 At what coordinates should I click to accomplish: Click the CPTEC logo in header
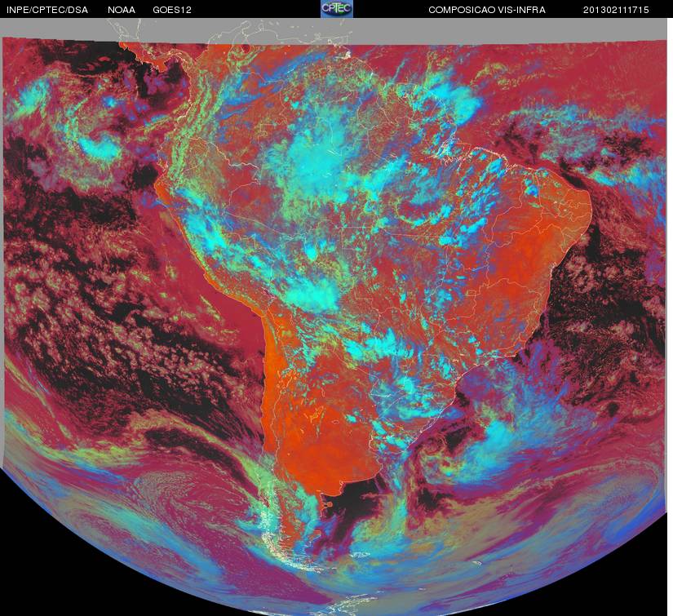point(337,9)
